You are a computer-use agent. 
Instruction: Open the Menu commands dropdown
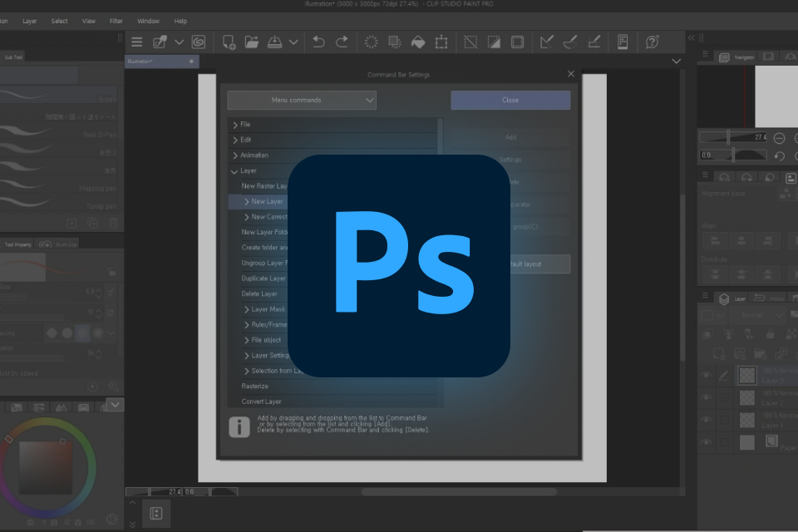point(302,101)
